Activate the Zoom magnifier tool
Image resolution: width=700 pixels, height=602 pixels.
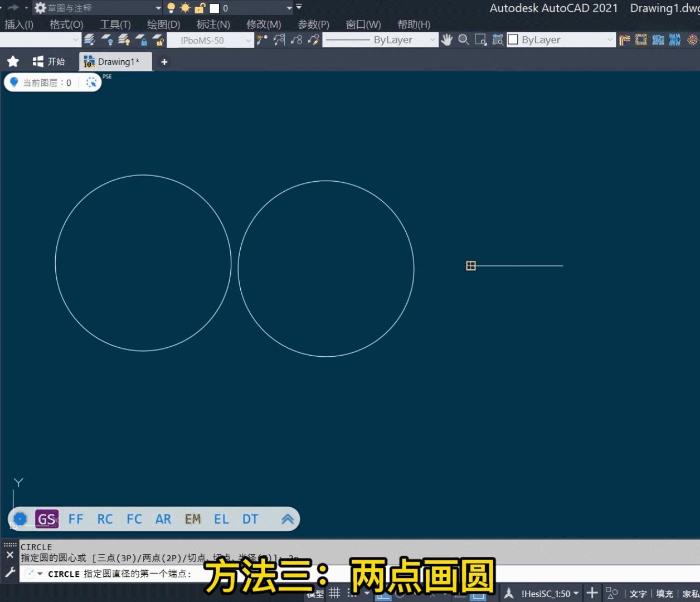tap(464, 40)
